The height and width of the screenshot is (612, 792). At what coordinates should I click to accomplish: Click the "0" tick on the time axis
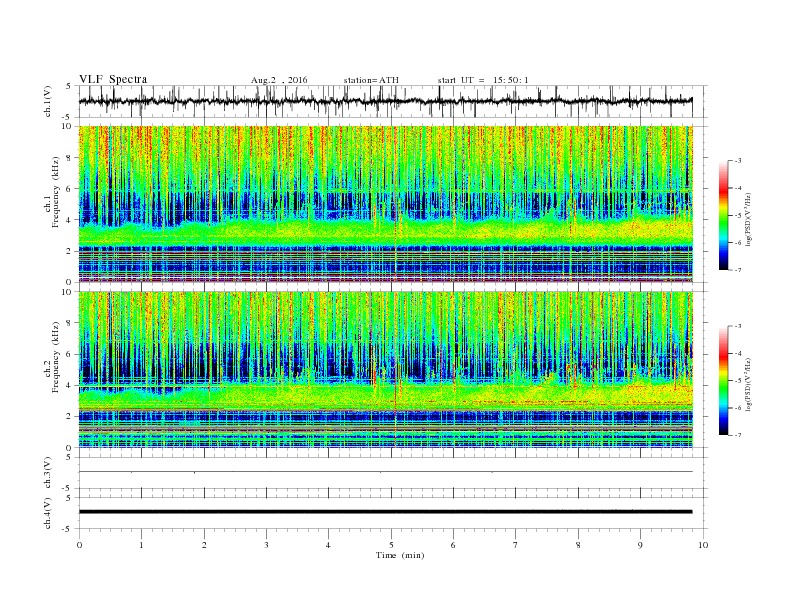click(79, 545)
